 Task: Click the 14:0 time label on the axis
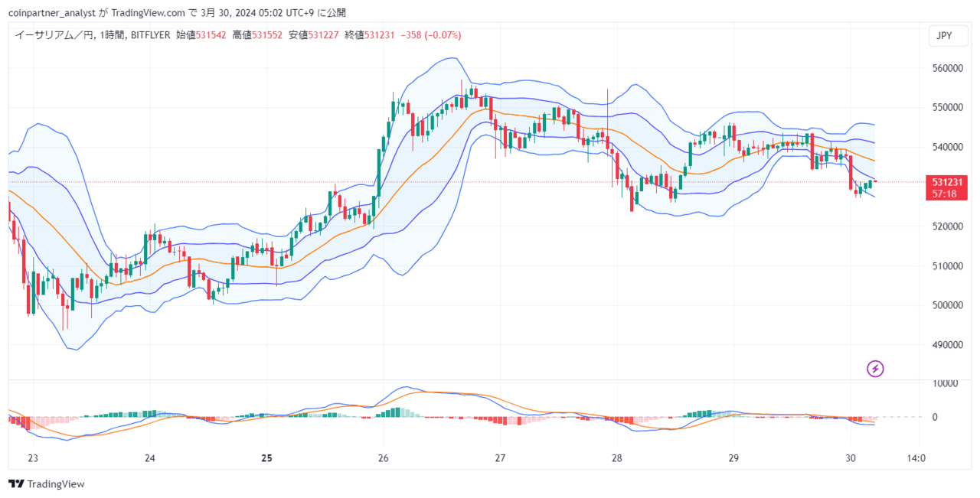(916, 459)
